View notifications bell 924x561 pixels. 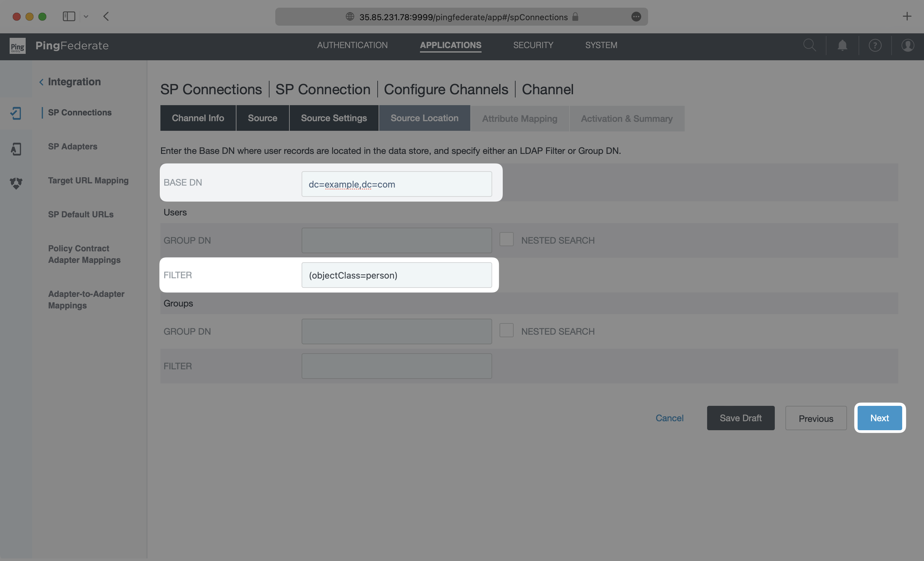pyautogui.click(x=842, y=45)
